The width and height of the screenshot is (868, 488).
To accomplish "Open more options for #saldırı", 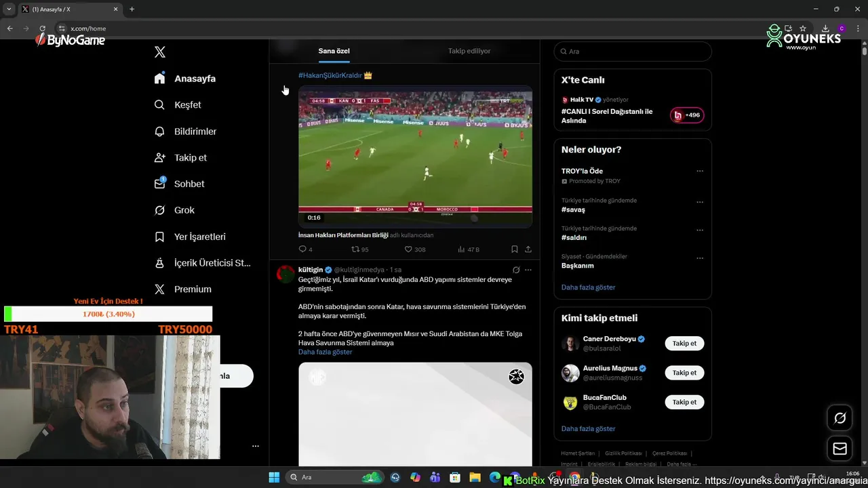I will pyautogui.click(x=700, y=230).
